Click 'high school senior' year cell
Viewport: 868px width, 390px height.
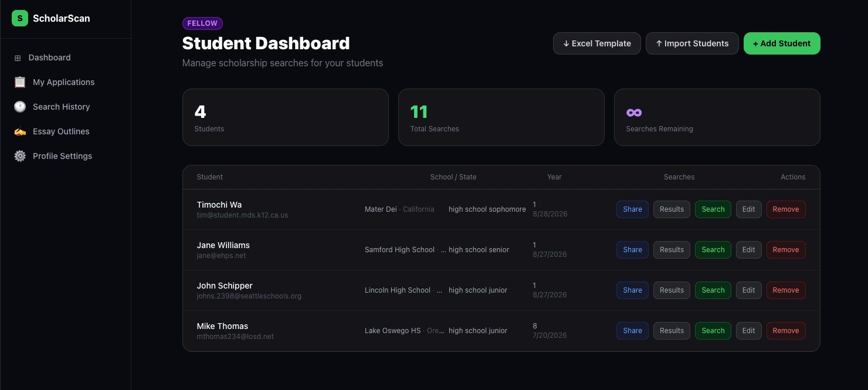click(479, 250)
